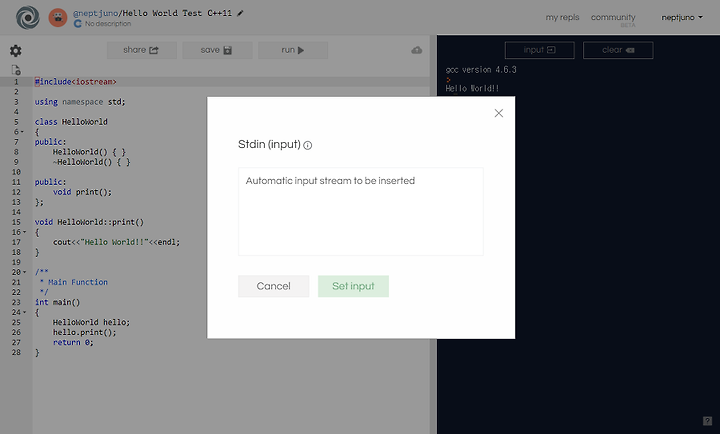Click the cloud sync status icon
Screen dimensions: 720x434
point(416,50)
